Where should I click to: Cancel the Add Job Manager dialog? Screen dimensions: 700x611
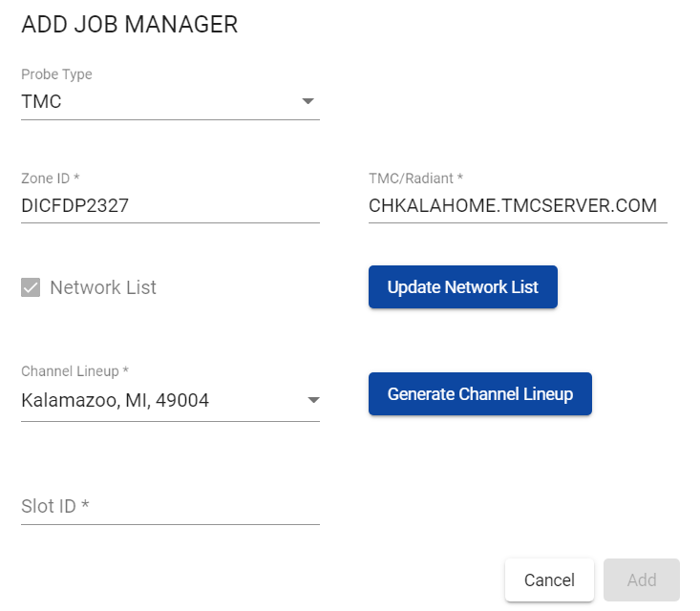pos(549,580)
